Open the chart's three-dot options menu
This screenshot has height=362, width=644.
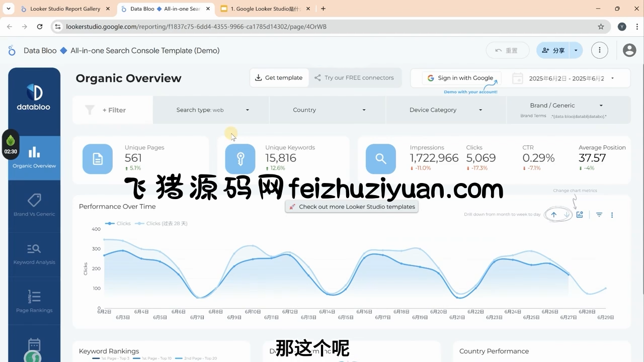point(612,215)
